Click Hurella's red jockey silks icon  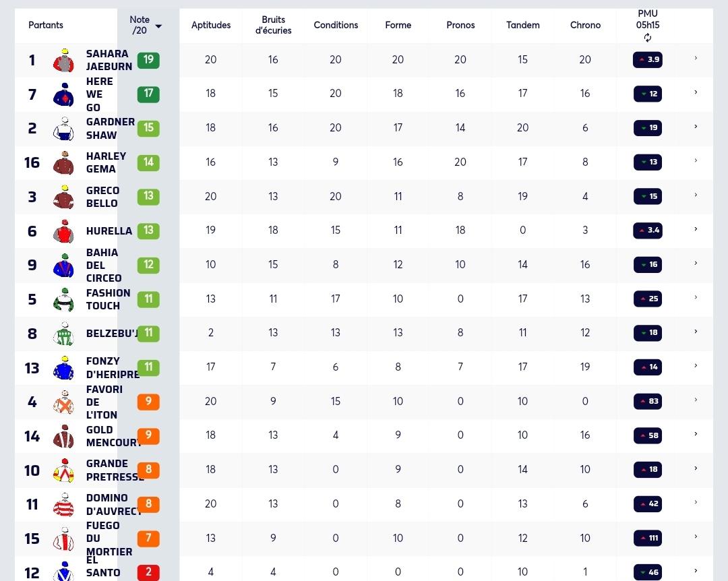[63, 231]
